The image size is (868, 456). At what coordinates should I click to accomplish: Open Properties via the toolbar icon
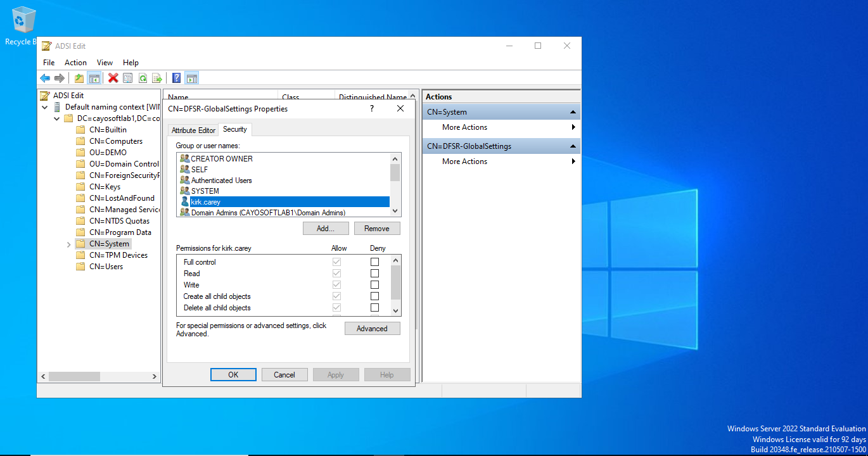coord(128,78)
